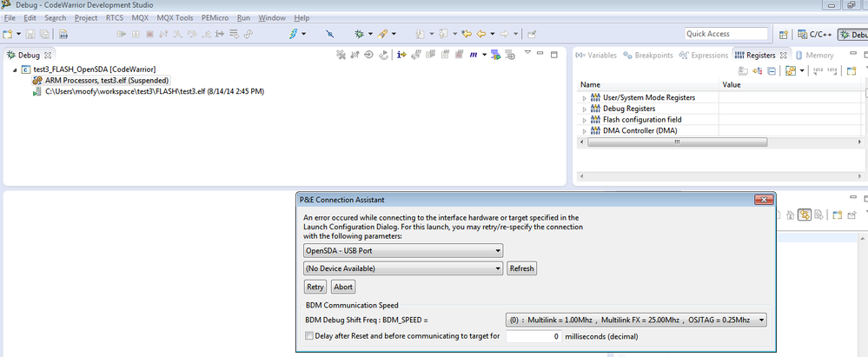Click the blue Flash programmer lightning icon
The height and width of the screenshot is (357, 868).
294,34
